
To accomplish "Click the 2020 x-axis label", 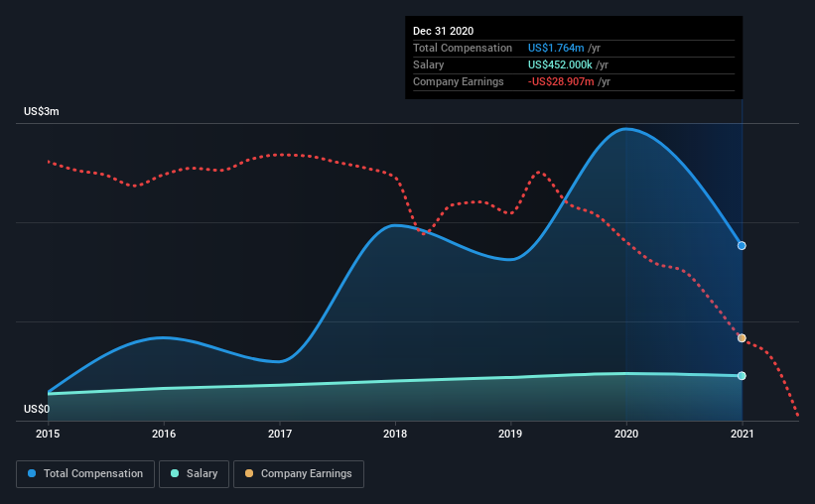I will [626, 434].
